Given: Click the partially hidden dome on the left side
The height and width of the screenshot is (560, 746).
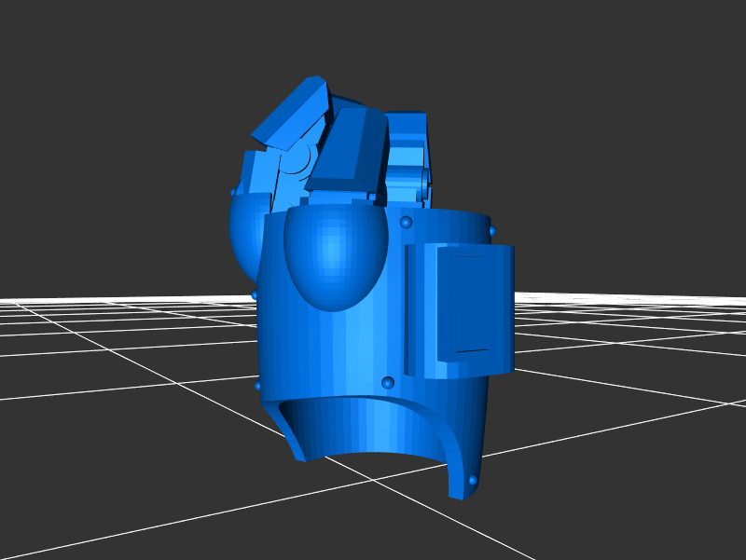Looking at the screenshot, I should pyautogui.click(x=245, y=233).
